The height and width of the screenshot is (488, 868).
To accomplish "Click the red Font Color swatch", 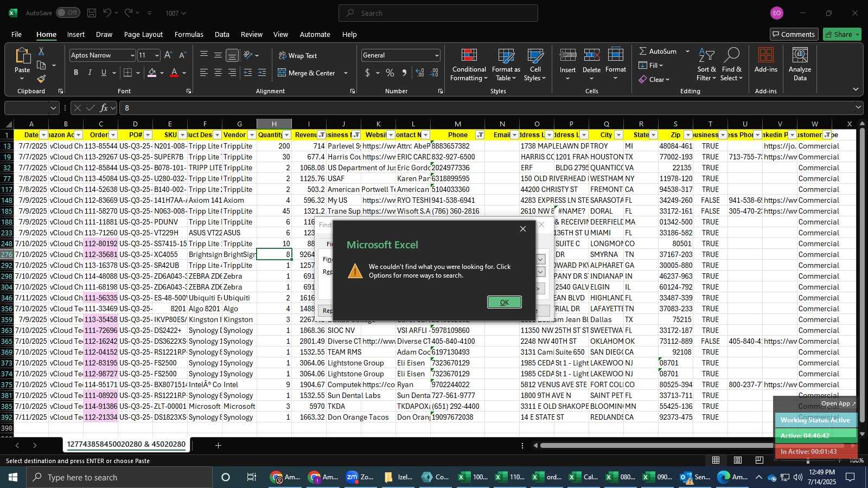I will coord(174,73).
